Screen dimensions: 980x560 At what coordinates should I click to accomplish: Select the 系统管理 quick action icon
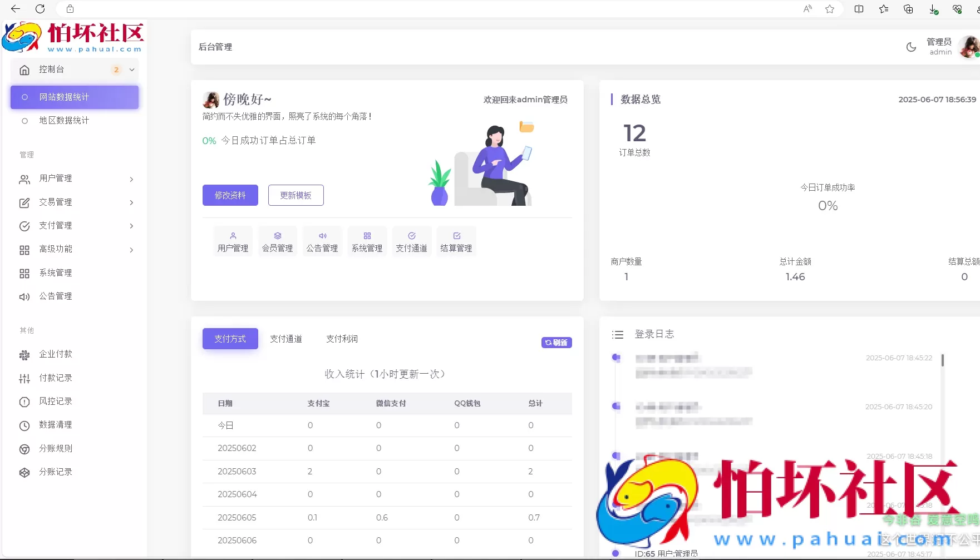pyautogui.click(x=367, y=240)
